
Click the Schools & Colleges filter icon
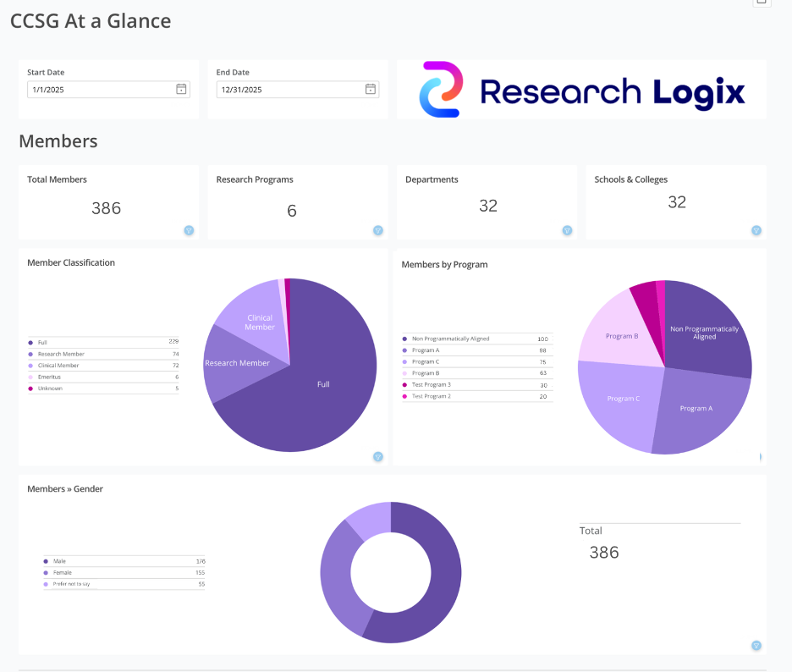[756, 230]
